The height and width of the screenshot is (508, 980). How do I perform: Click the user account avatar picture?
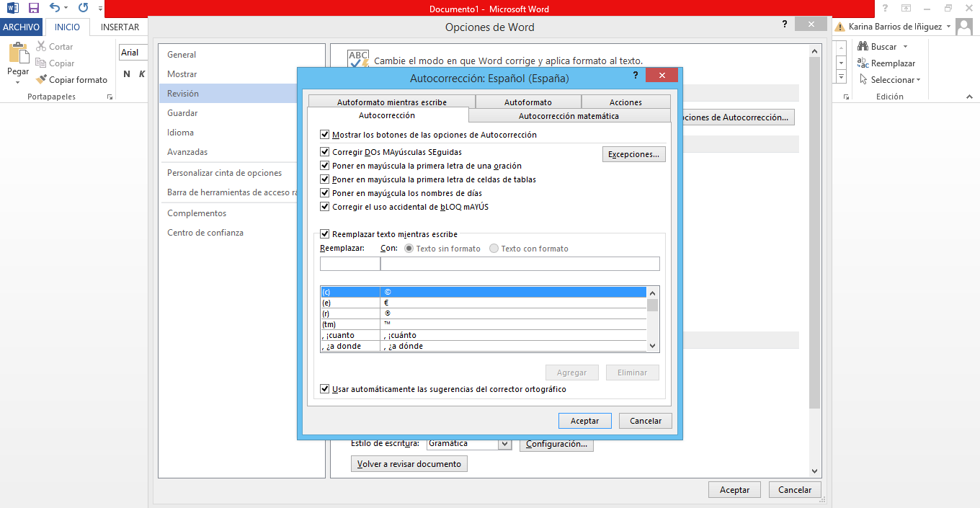tap(964, 27)
